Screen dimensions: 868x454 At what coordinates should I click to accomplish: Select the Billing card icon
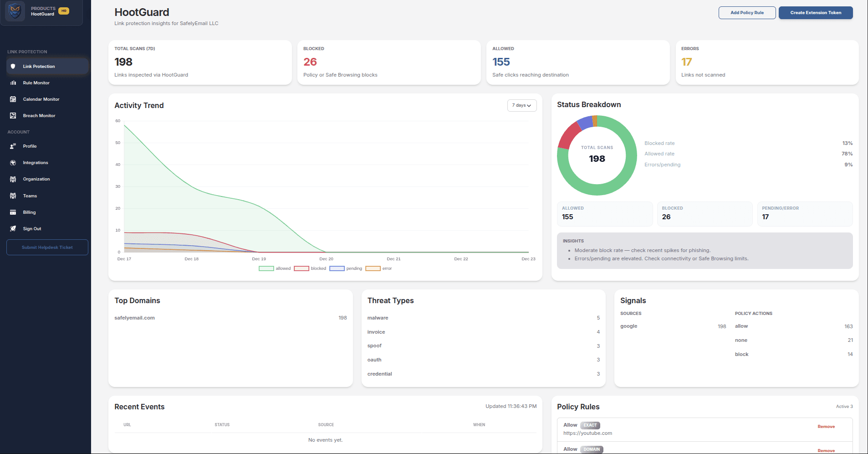(x=14, y=212)
